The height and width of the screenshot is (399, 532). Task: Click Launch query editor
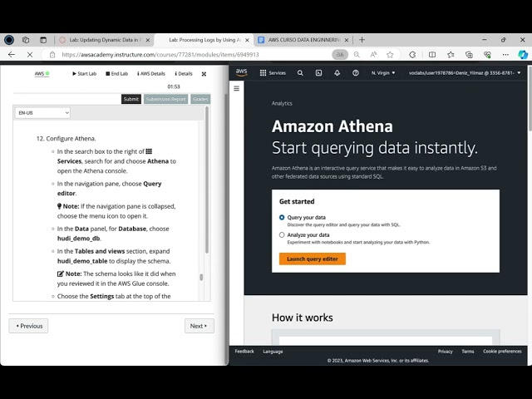point(313,259)
